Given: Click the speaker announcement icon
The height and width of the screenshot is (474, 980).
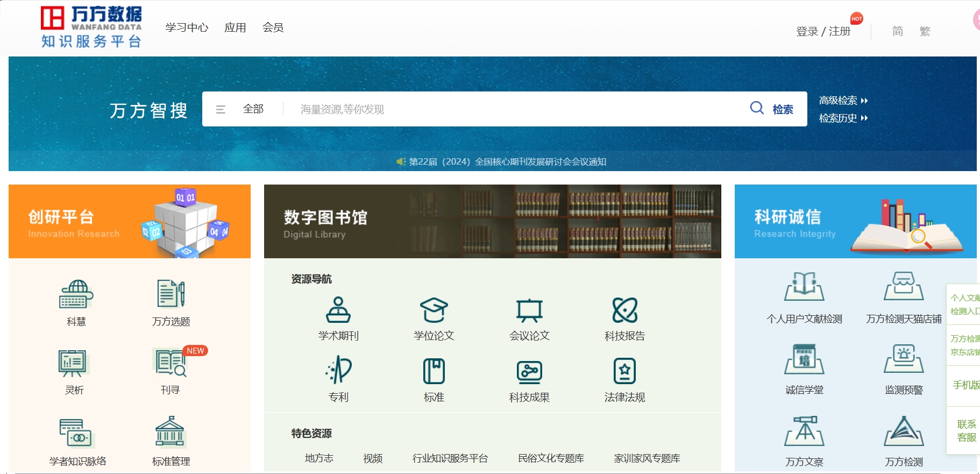Looking at the screenshot, I should 401,161.
